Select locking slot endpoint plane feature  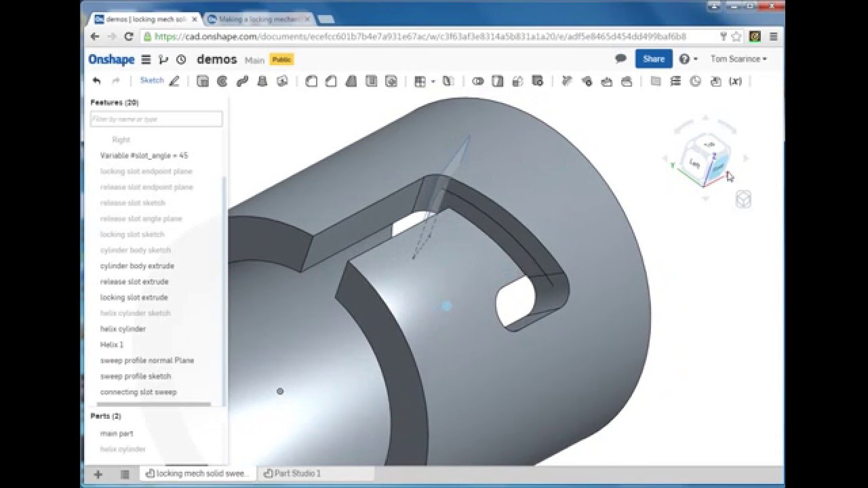146,171
